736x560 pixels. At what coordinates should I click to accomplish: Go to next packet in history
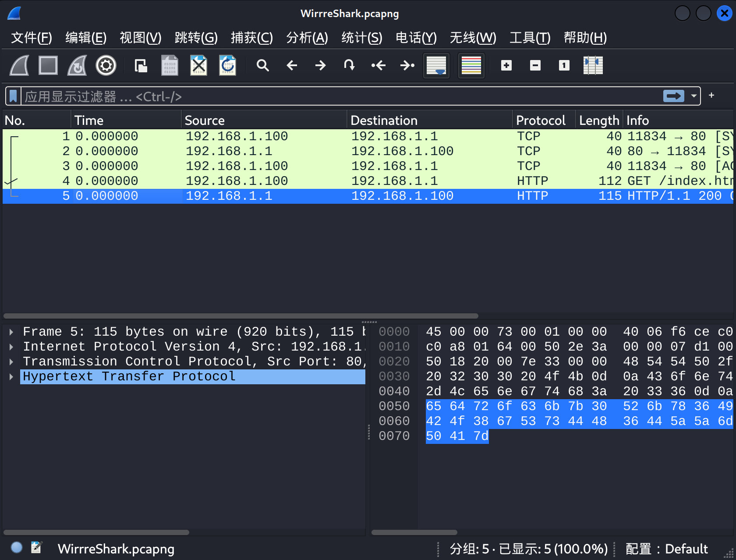pos(320,66)
